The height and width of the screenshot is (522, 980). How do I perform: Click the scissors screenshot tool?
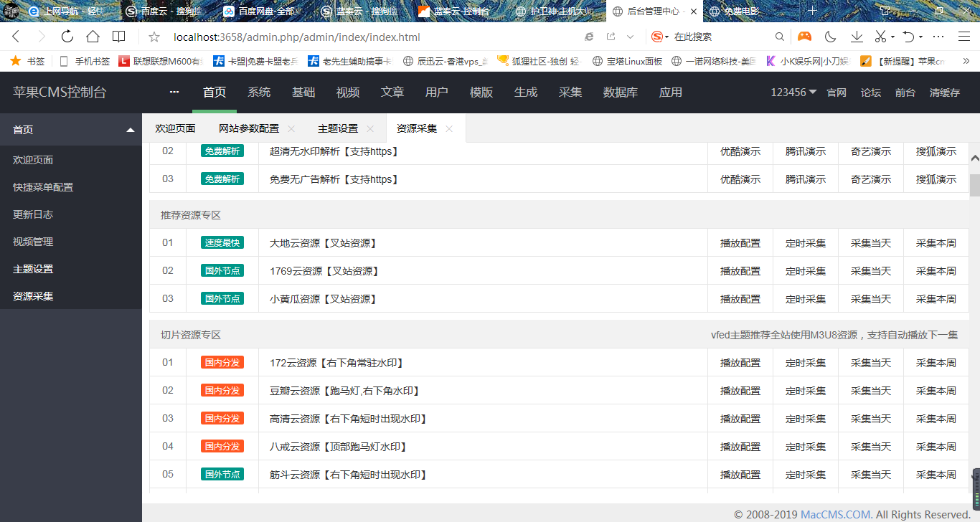tap(880, 37)
